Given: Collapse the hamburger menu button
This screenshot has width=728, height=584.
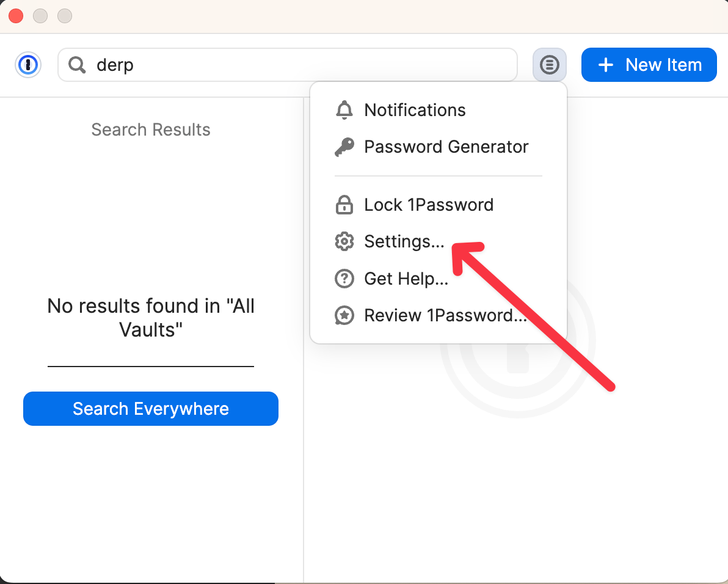Looking at the screenshot, I should pos(550,65).
